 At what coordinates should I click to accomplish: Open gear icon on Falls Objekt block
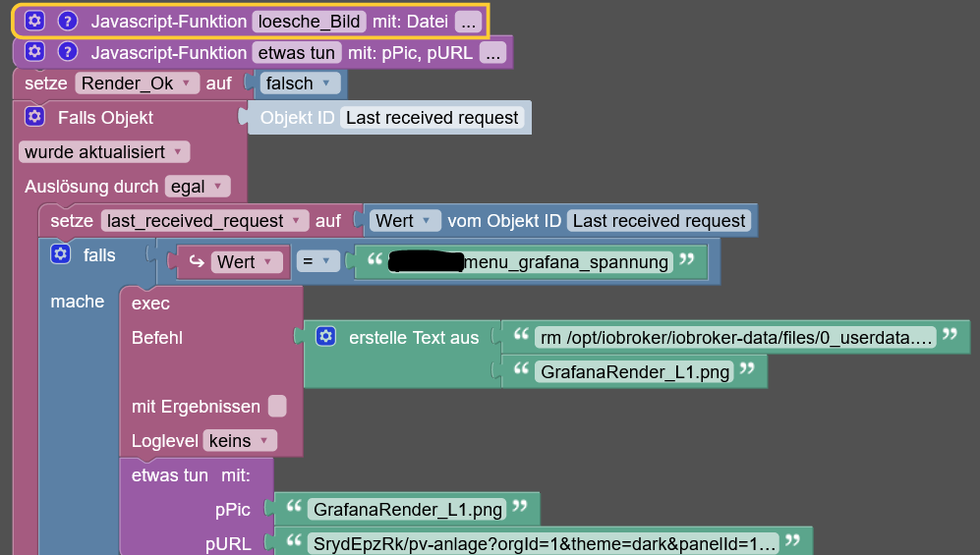[x=34, y=116]
